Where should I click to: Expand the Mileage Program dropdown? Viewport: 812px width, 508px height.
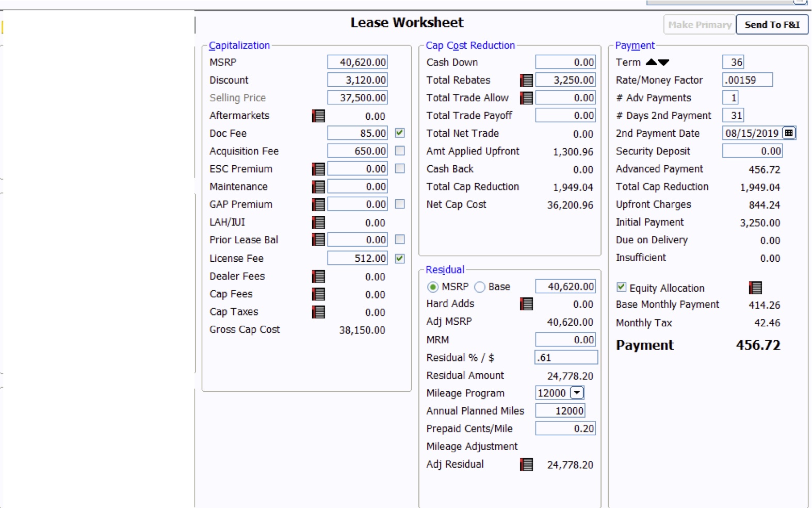[577, 393]
